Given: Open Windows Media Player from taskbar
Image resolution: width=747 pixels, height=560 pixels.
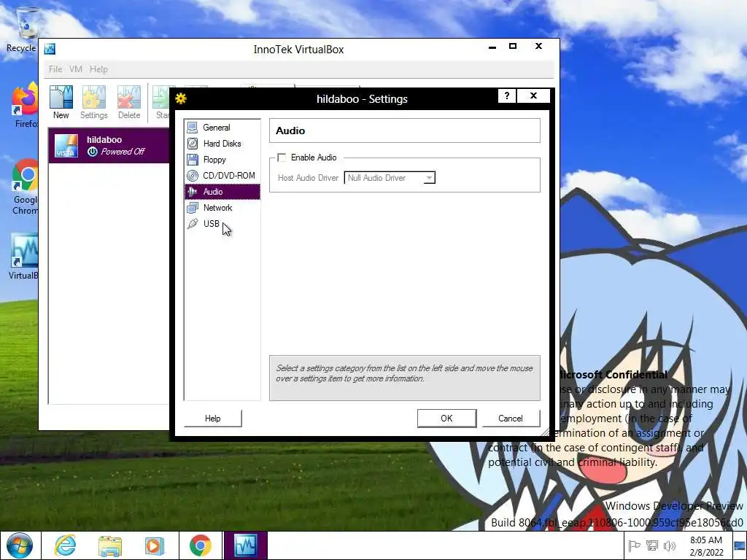Looking at the screenshot, I should point(155,545).
